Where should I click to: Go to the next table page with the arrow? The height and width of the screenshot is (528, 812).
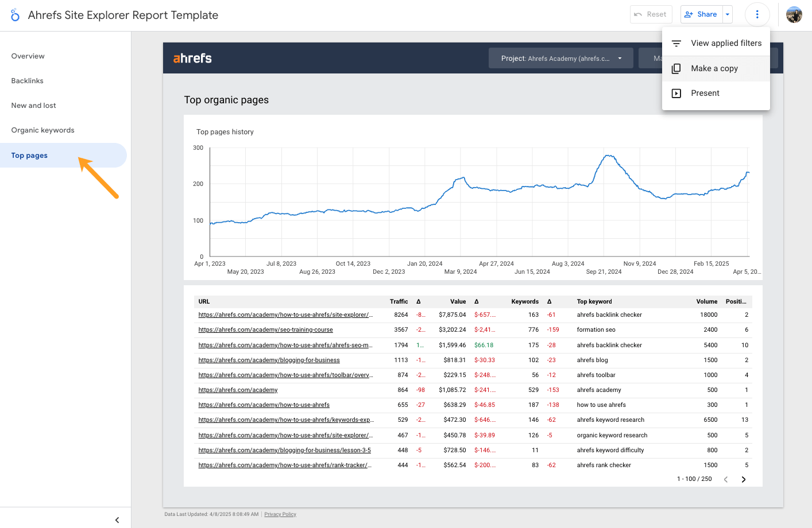tap(744, 479)
